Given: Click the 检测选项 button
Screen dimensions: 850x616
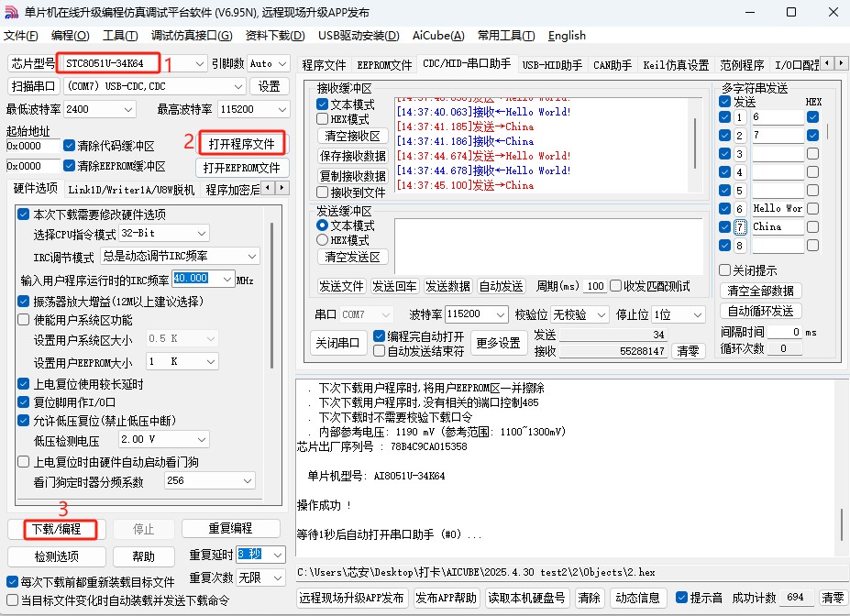Looking at the screenshot, I should click(56, 556).
